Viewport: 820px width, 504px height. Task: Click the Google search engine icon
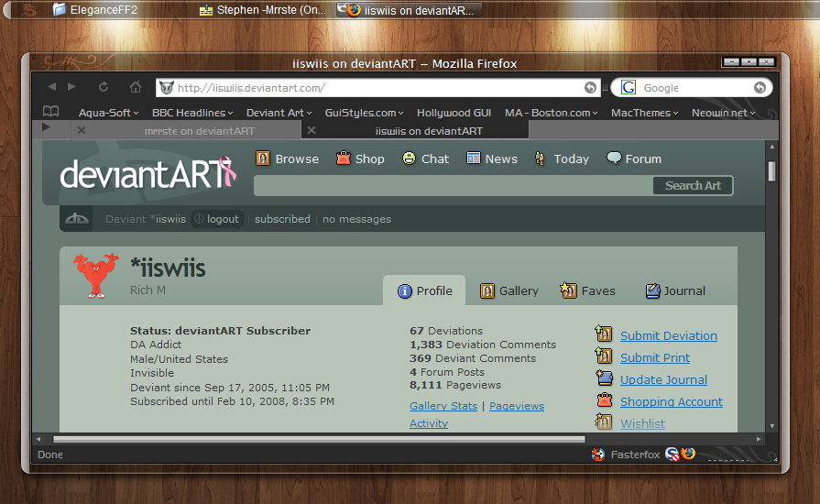click(x=629, y=87)
